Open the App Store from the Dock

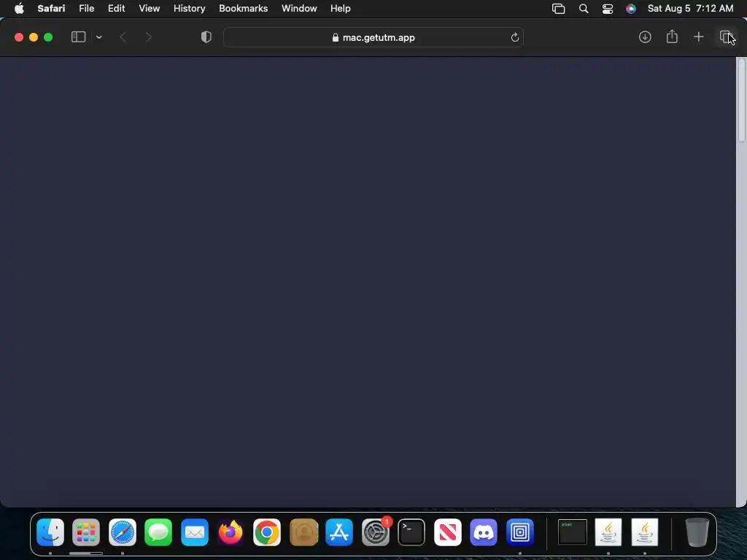pos(339,532)
